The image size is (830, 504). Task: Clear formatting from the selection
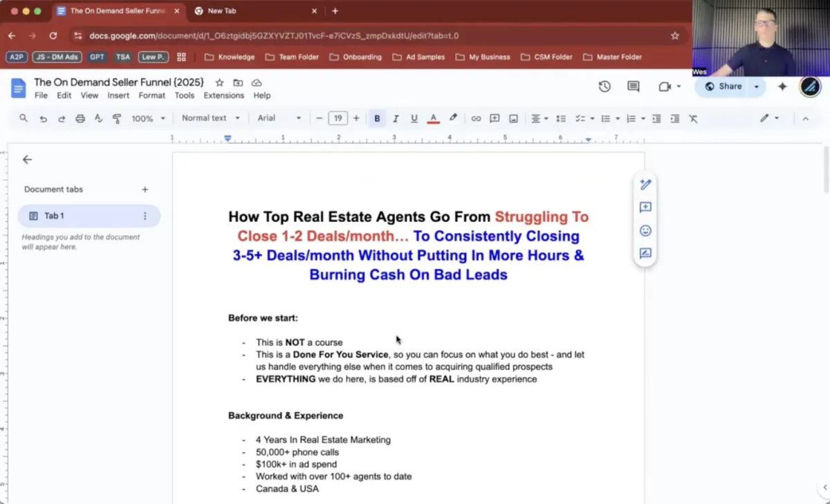[694, 118]
